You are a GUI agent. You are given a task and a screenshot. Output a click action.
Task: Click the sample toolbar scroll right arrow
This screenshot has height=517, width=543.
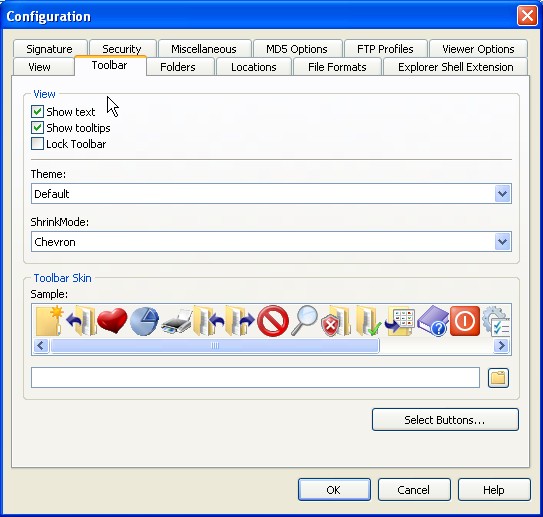(x=501, y=345)
